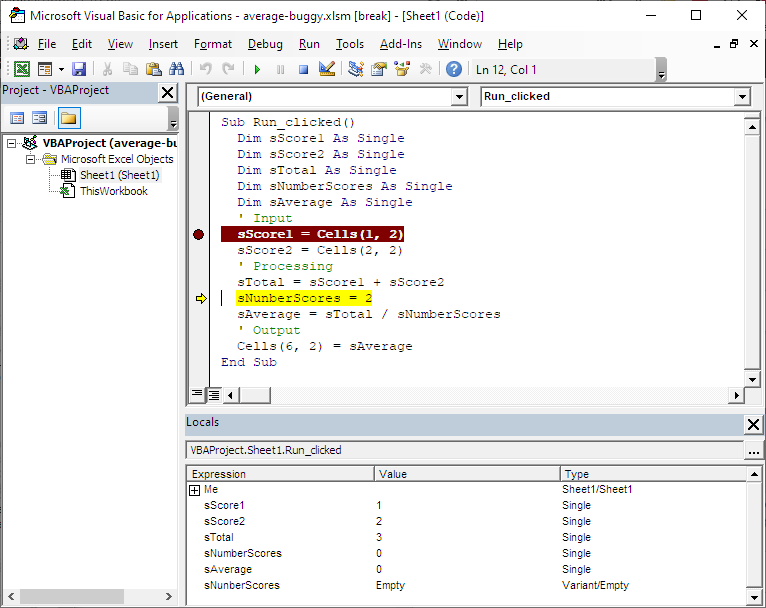Click the Value column header
This screenshot has height=608, width=766.
coord(467,474)
